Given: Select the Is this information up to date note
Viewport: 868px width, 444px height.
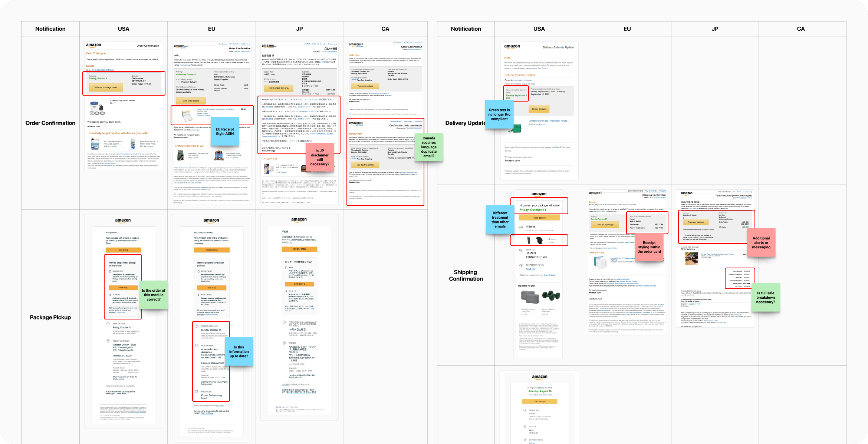Looking at the screenshot, I should (239, 352).
